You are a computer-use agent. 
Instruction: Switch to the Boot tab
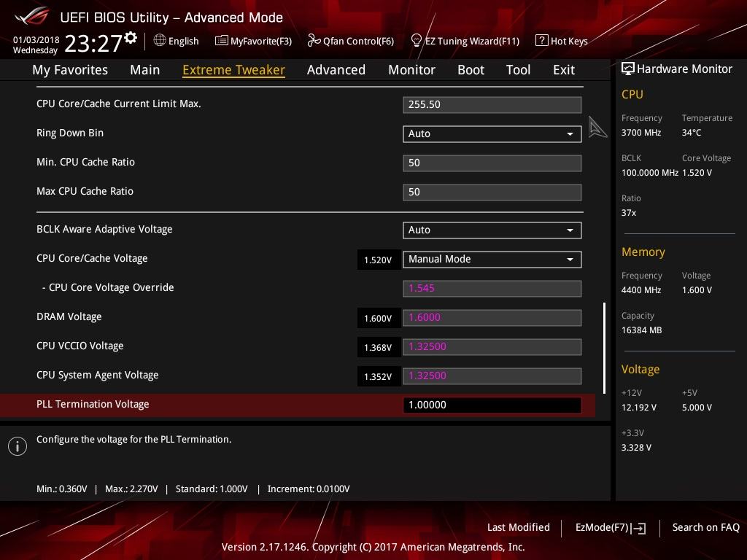point(471,69)
